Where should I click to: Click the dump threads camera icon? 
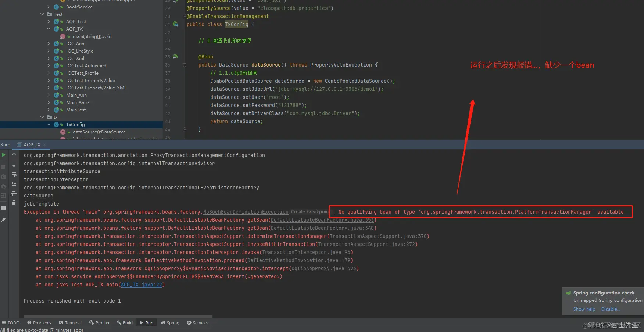pos(4,177)
